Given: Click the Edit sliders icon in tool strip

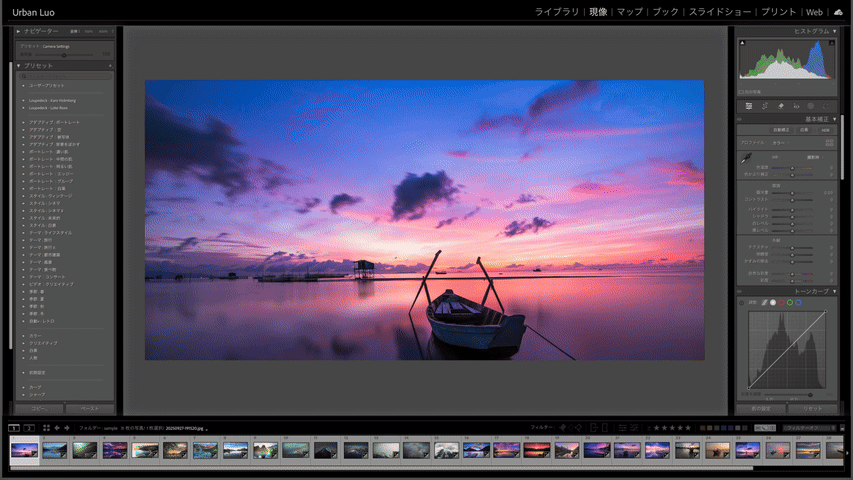Looking at the screenshot, I should tap(748, 105).
